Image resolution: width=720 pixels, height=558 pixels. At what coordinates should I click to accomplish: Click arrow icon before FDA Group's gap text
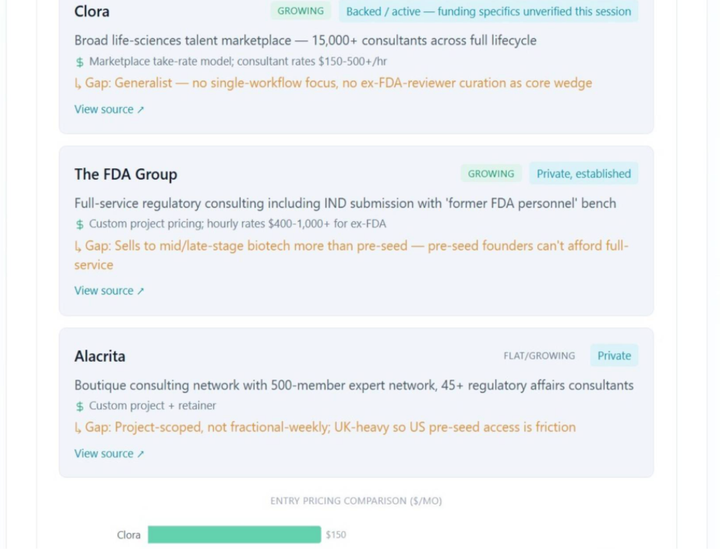pos(78,246)
